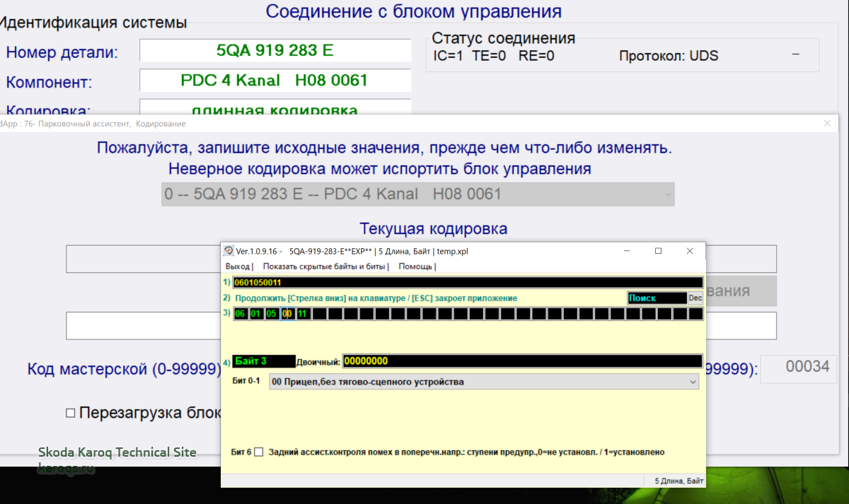Viewport: 849px width, 504px height.
Task: Minimize the long coding helper window
Action: pos(626,251)
